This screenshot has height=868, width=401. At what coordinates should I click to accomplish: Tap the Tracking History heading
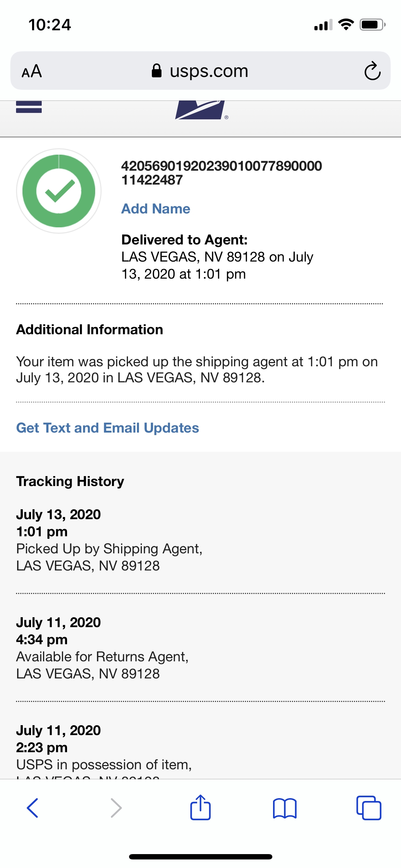point(70,481)
